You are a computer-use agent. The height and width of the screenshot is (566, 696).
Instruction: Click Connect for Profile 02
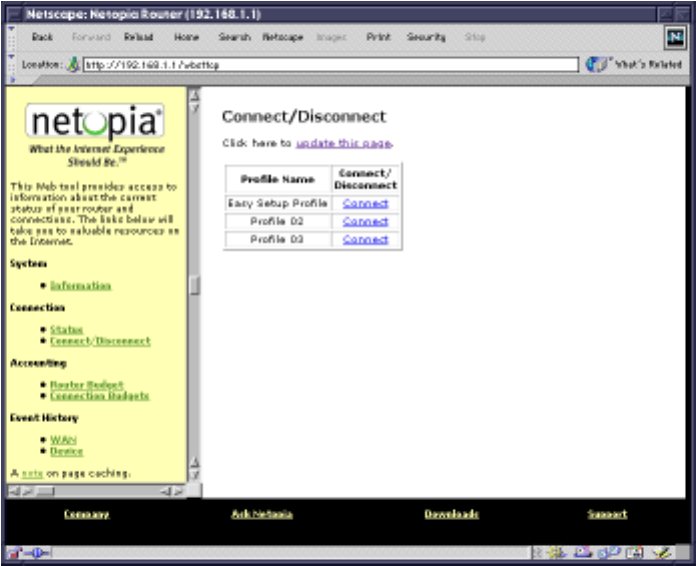click(x=365, y=221)
